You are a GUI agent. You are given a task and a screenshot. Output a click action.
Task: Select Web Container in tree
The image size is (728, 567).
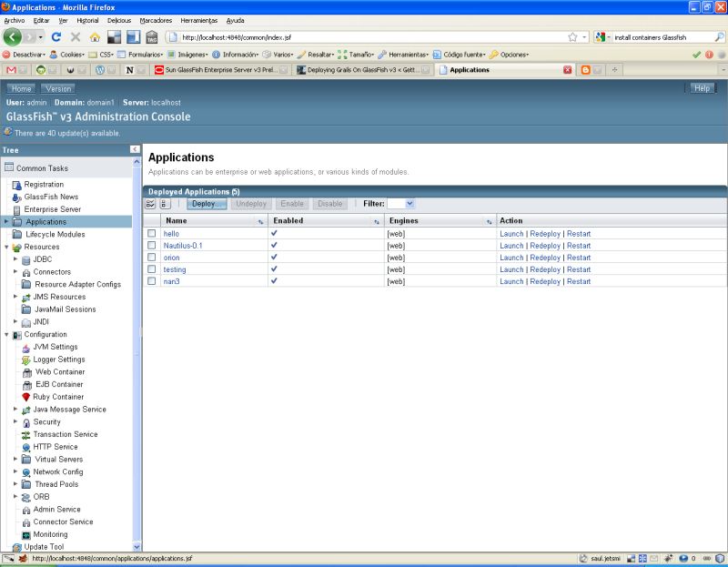click(60, 372)
